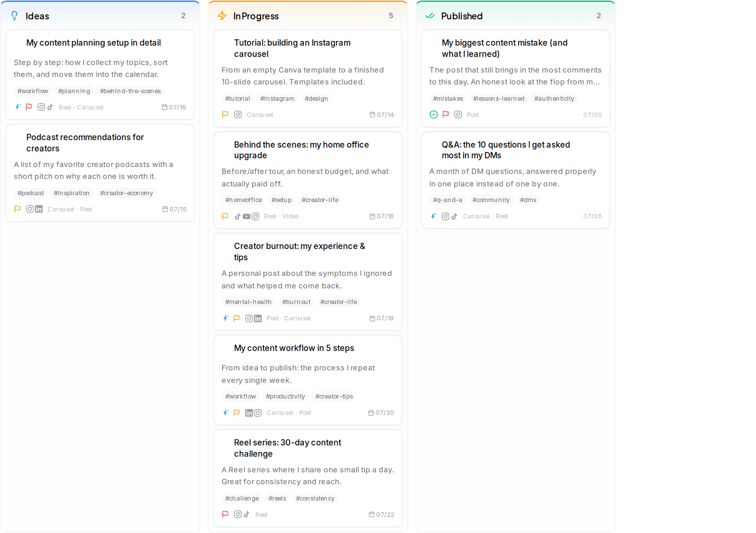Screen dimensions: 756x533
Task: Select the #behind-the-scenes tag
Action: [x=130, y=91]
